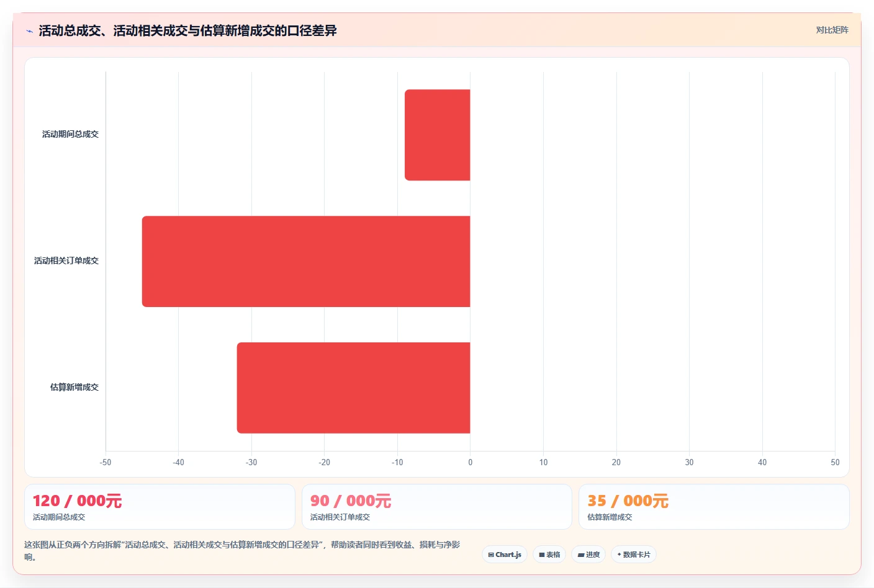The image size is (874, 588).
Task: Click the 估算新增成交 red bar
Action: tap(353, 388)
